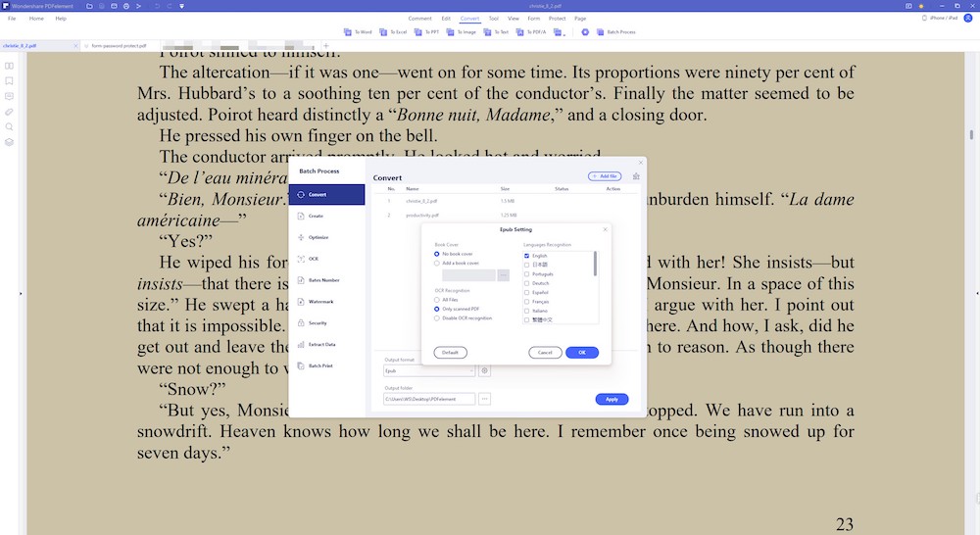Click the iPhone / iPad link
Screen dimensions: 980x535
940,18
